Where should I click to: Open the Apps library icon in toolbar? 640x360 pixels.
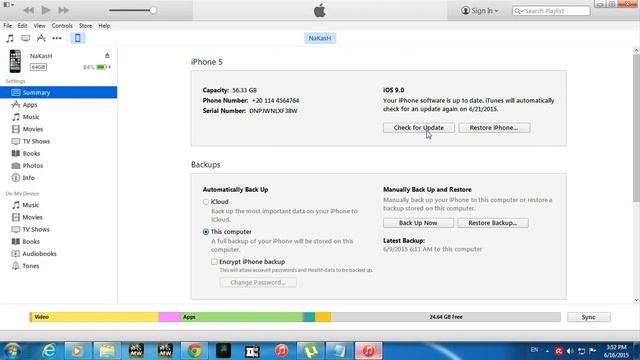[41, 38]
